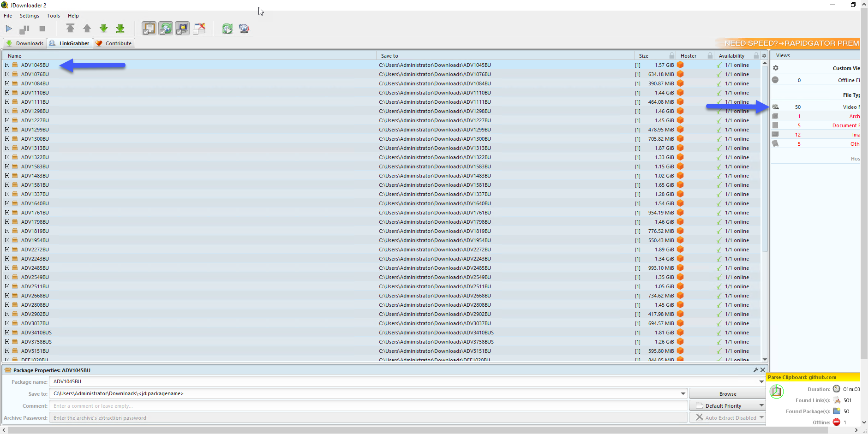
Task: Open the File menu
Action: tap(8, 16)
